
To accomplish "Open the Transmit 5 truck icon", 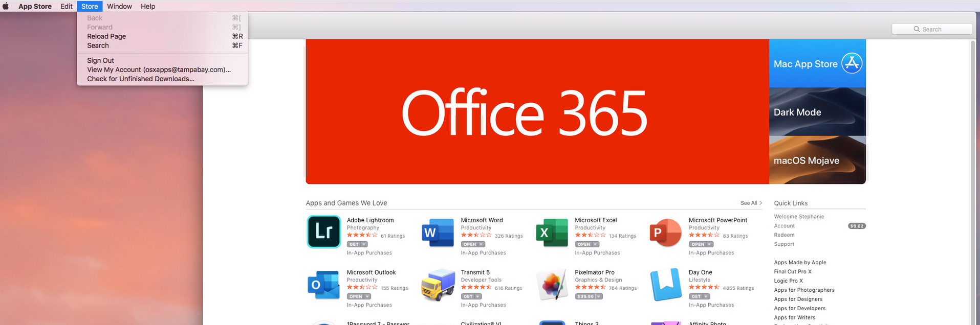I will pyautogui.click(x=438, y=285).
